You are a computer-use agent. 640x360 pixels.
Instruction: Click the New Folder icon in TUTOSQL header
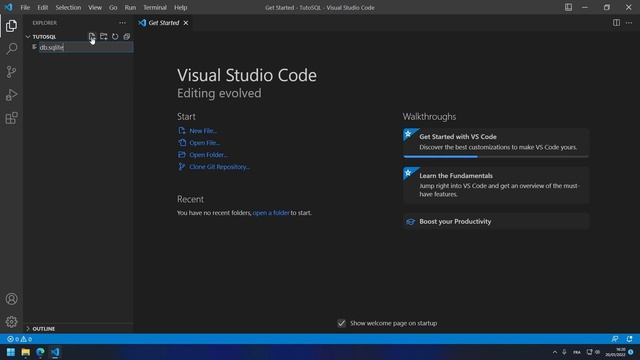click(104, 37)
